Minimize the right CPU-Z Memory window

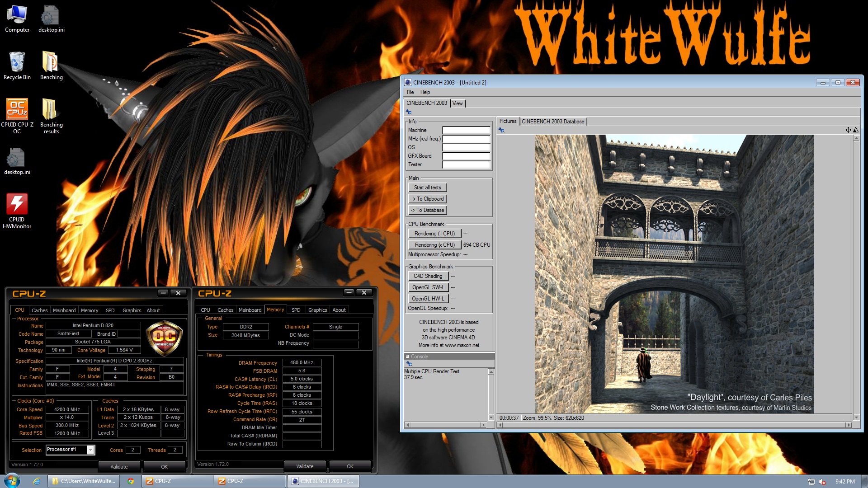point(349,292)
